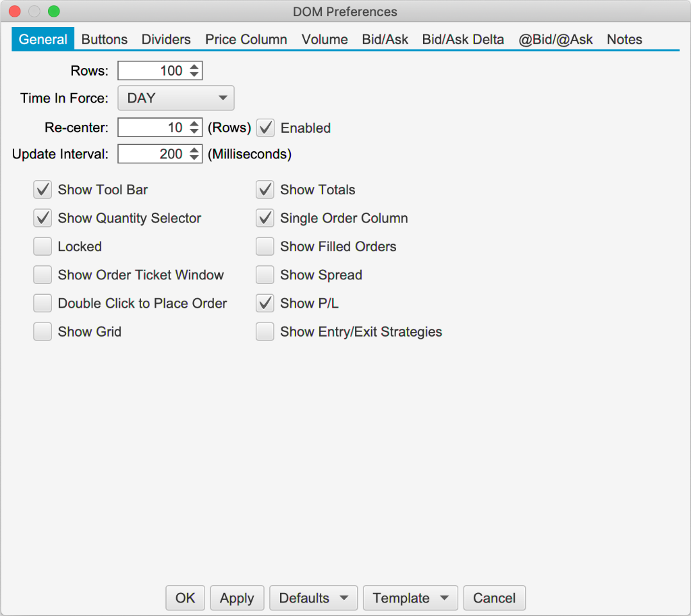
Task: Click the Apply button
Action: (x=237, y=598)
